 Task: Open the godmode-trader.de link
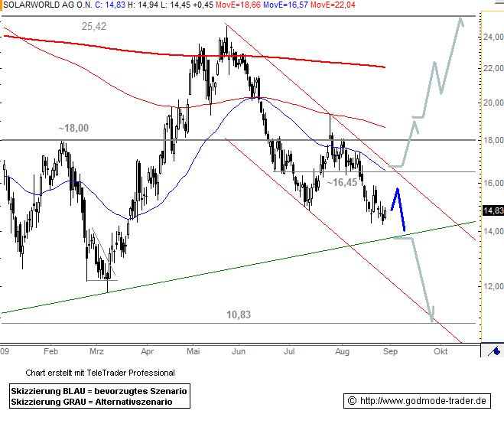(423, 401)
